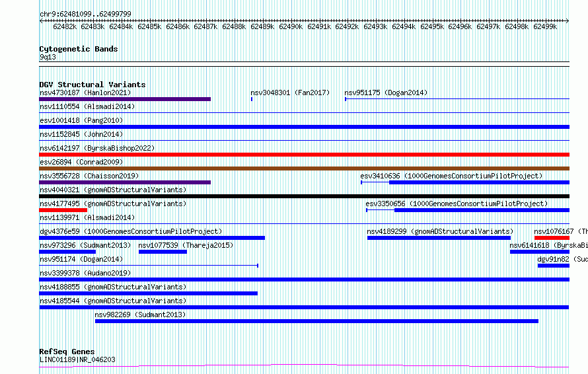Screen dimensions: 588x374
Task: Click the nsv951175 (Dogan2014) label
Action: click(x=386, y=93)
